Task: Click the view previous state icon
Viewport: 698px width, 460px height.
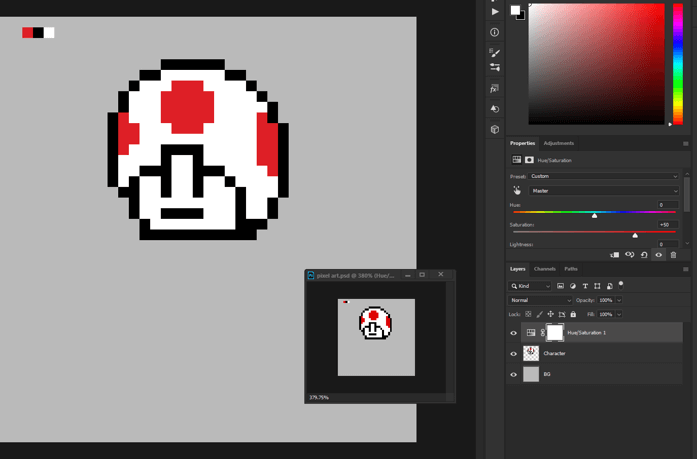Action: [x=629, y=255]
